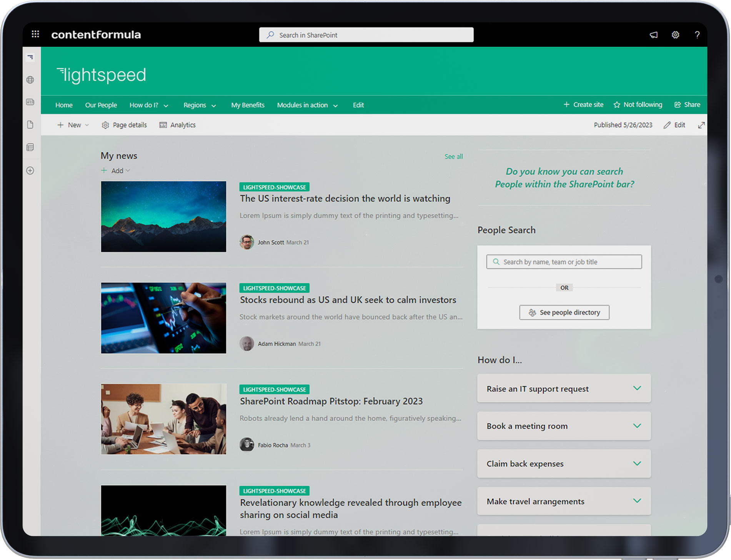This screenshot has height=560, width=731.
Task: Click the See people directory button
Action: (x=564, y=312)
